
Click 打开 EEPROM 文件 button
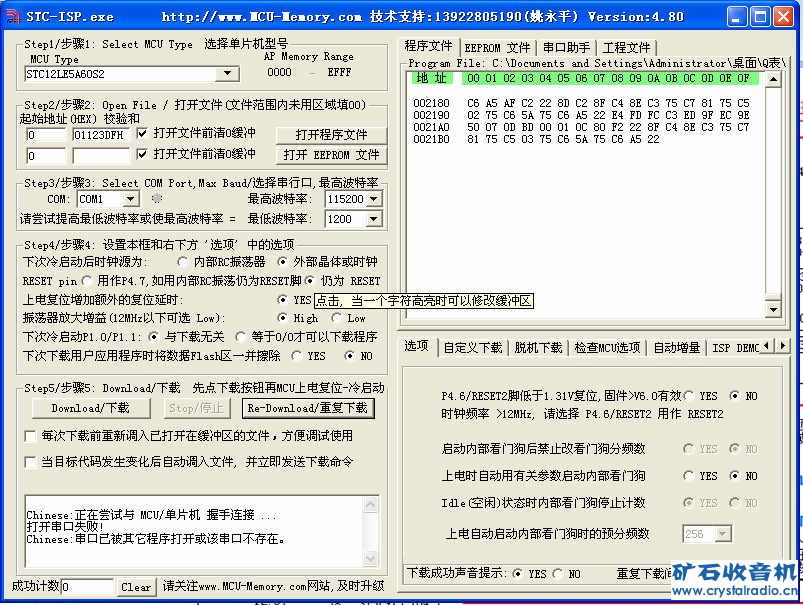pos(331,155)
